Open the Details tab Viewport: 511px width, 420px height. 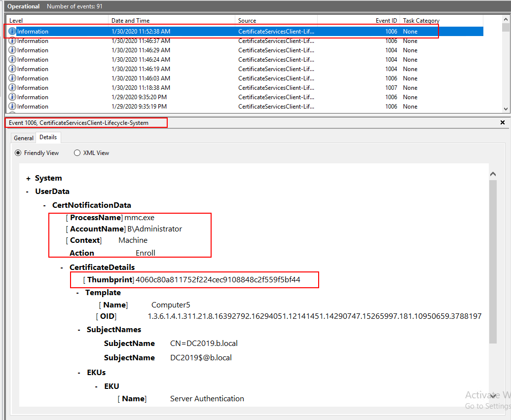(48, 137)
